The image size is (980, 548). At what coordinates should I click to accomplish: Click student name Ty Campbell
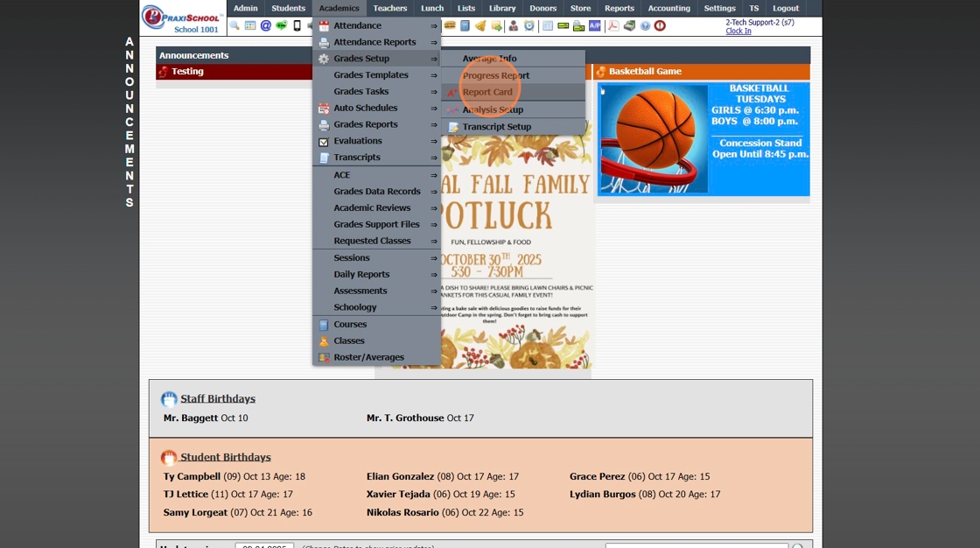pyautogui.click(x=192, y=476)
